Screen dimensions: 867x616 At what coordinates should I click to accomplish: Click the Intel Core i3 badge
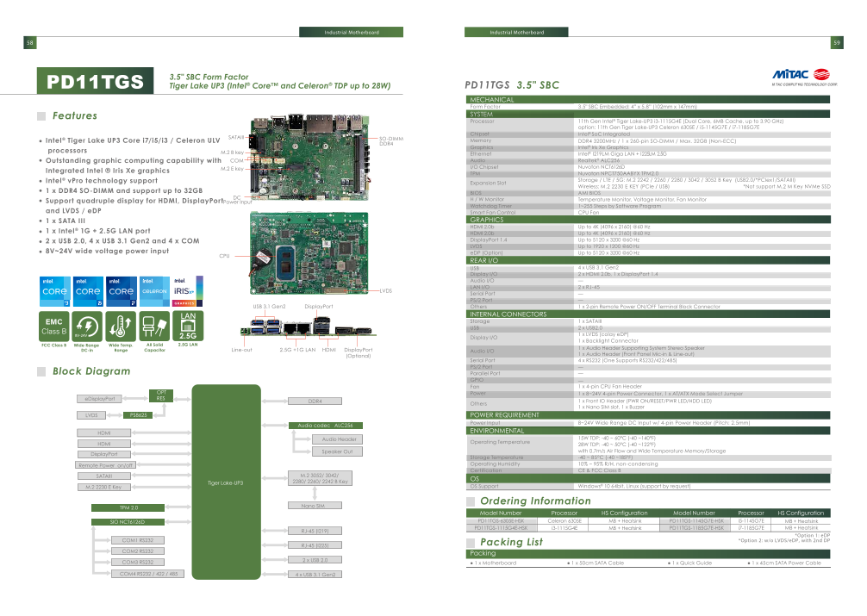point(53,292)
